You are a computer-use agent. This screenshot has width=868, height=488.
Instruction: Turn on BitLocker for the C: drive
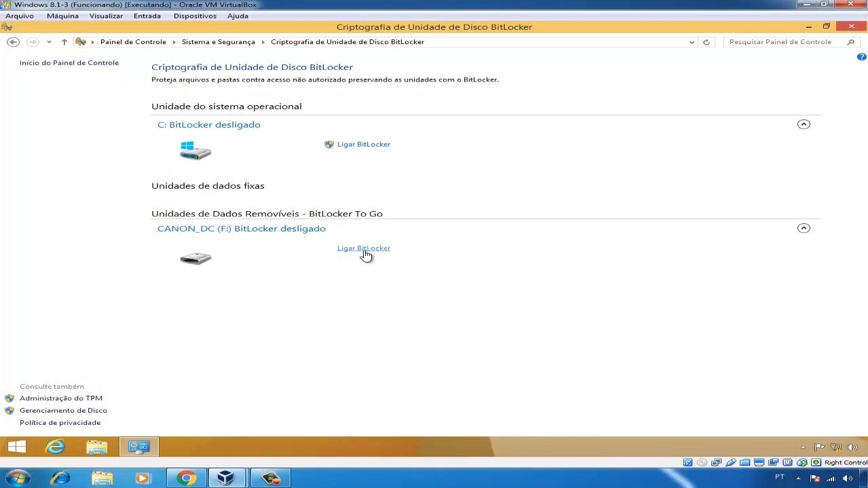click(x=363, y=145)
